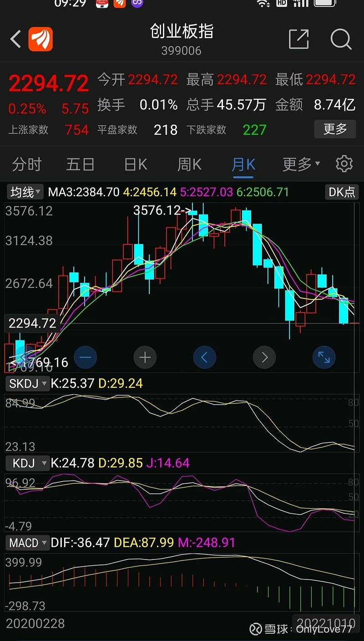Open the KDJ indicator dropdown
Viewport: 364px width, 641px height.
tap(27, 463)
